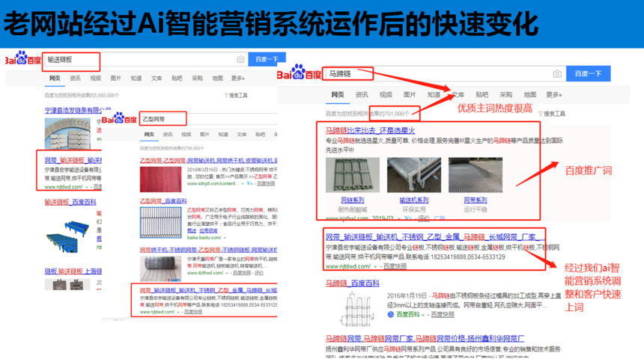Click Baidu logo beside 乙型网带 search box

tap(119, 119)
